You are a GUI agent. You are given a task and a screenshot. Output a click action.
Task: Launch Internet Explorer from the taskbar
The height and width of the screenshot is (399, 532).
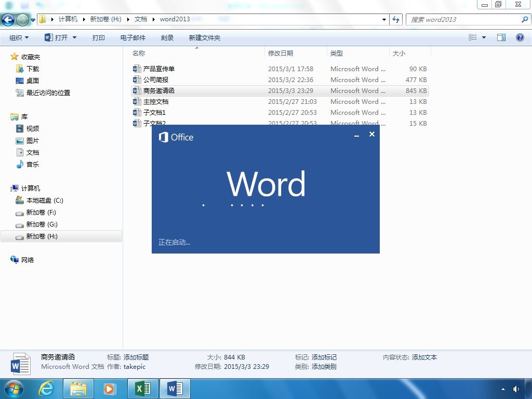[46, 389]
